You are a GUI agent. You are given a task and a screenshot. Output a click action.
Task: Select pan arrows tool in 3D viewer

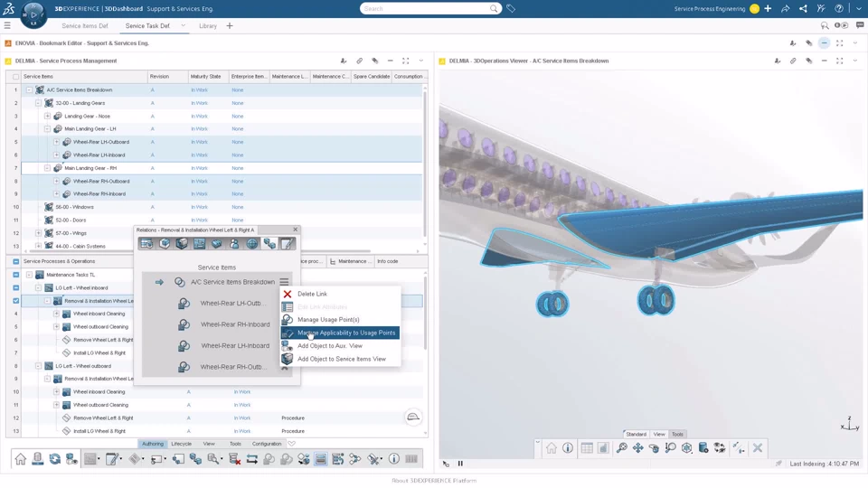click(637, 448)
